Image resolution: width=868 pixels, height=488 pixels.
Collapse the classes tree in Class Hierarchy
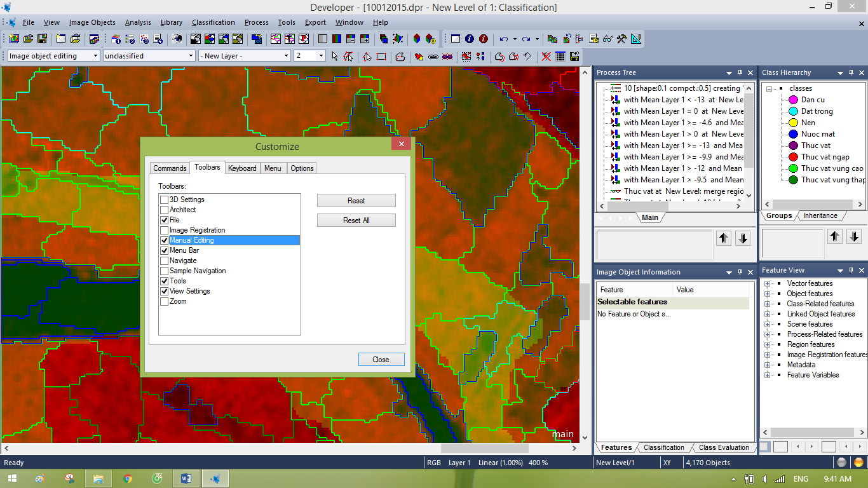(x=769, y=89)
